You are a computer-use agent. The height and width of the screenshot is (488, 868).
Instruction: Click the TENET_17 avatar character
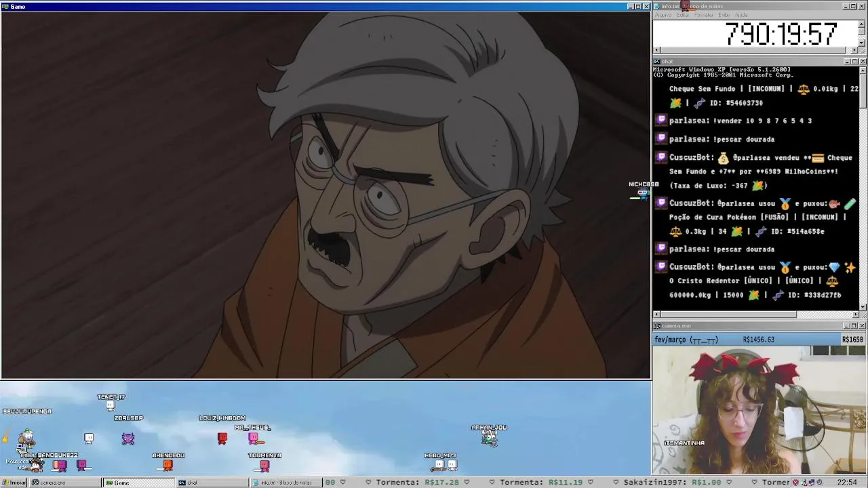[x=110, y=405]
